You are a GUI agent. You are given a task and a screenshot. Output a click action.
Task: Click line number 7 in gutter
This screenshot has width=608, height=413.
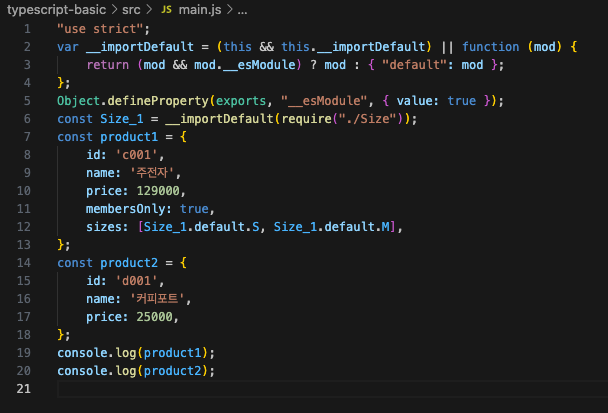(x=27, y=137)
